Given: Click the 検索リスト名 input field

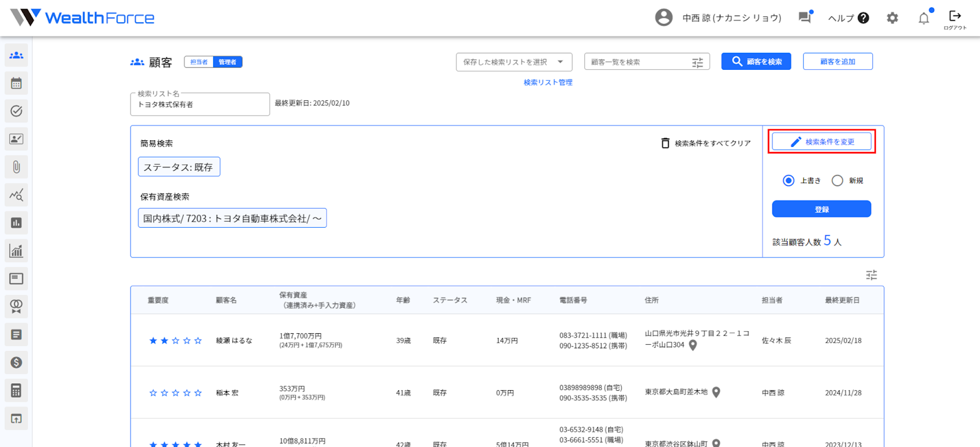Looking at the screenshot, I should pos(200,104).
